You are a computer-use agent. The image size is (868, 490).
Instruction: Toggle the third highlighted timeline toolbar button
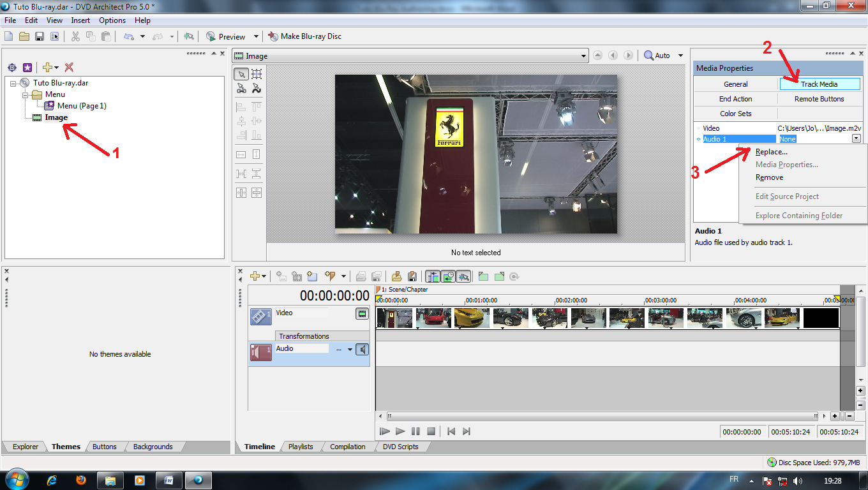(464, 276)
